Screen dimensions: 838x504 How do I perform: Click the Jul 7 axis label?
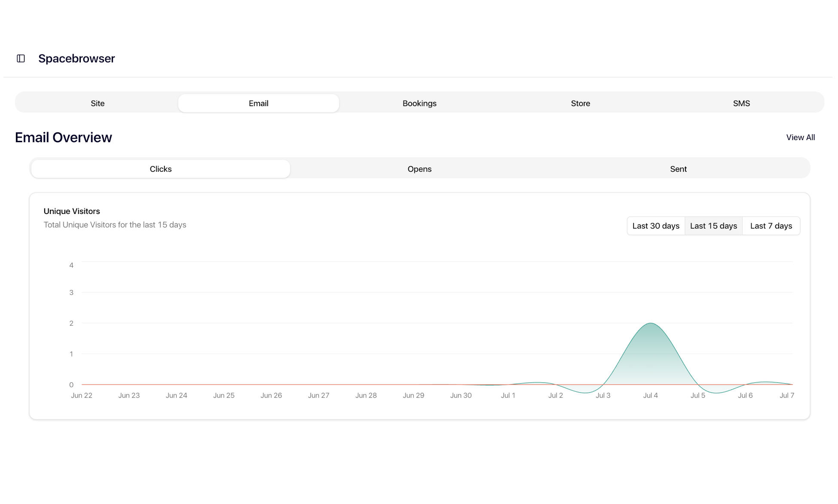pos(786,395)
